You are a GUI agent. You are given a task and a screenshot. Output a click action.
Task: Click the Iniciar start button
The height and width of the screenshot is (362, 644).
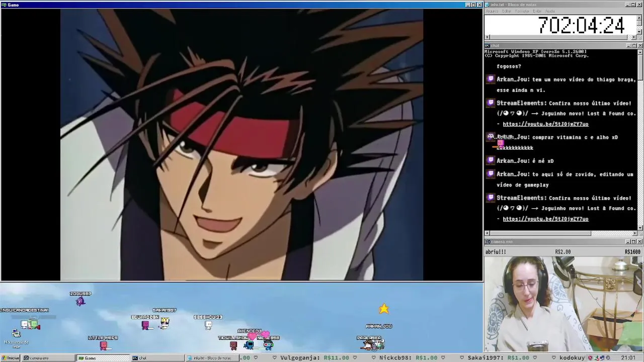[10, 358]
